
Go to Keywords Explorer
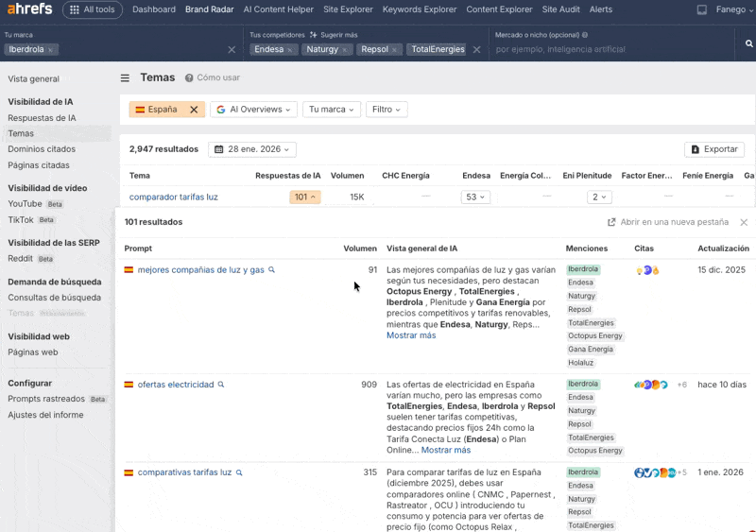pyautogui.click(x=420, y=9)
